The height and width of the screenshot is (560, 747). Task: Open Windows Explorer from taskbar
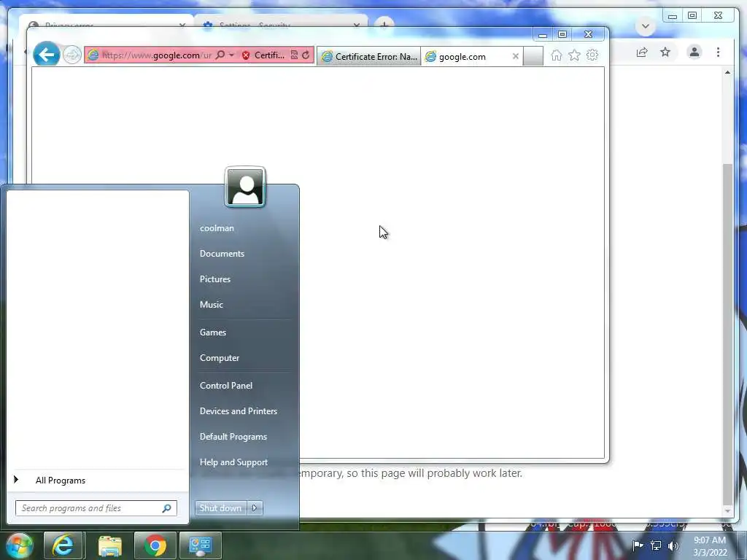[110, 545]
